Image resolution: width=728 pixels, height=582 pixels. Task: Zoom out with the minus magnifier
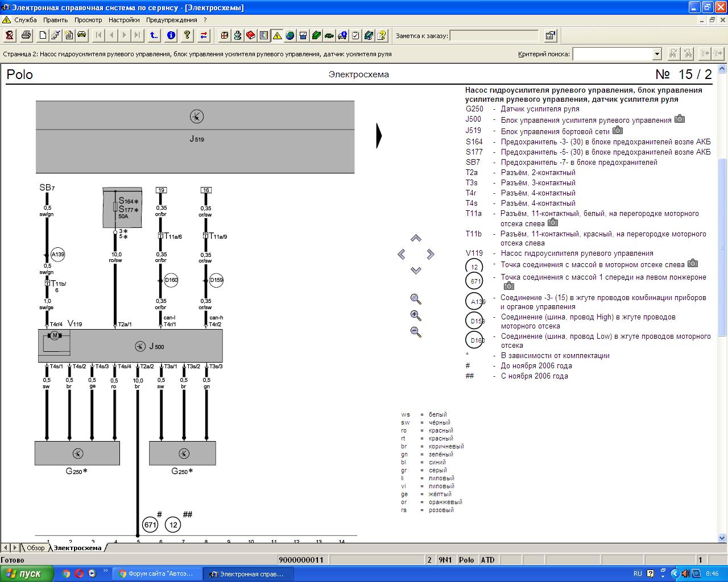(x=416, y=332)
